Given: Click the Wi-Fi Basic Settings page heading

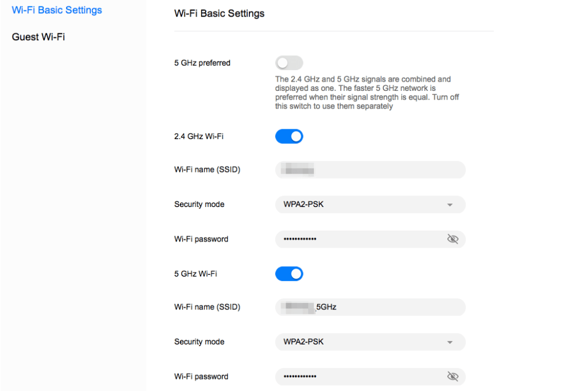Looking at the screenshot, I should pyautogui.click(x=220, y=14).
